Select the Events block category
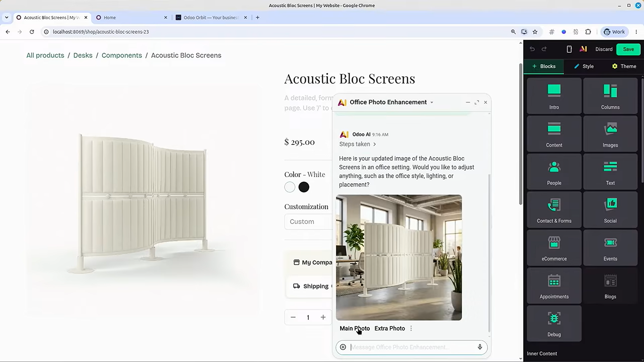The image size is (644, 362). click(610, 247)
